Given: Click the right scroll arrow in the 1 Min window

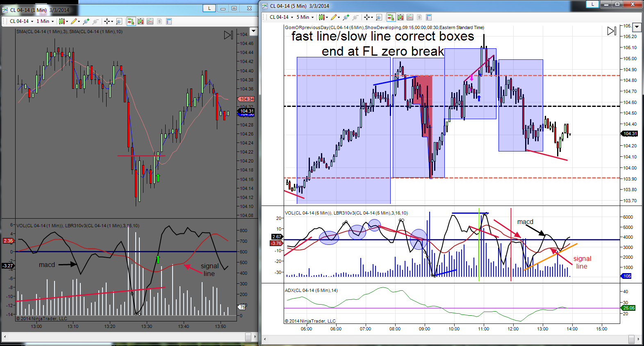Looking at the screenshot, I should [255, 337].
